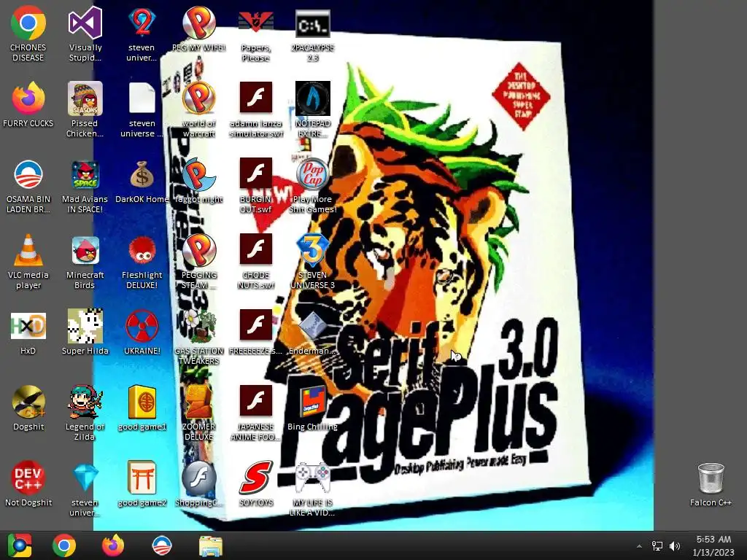
Task: Show hidden system tray icons
Action: click(639, 546)
